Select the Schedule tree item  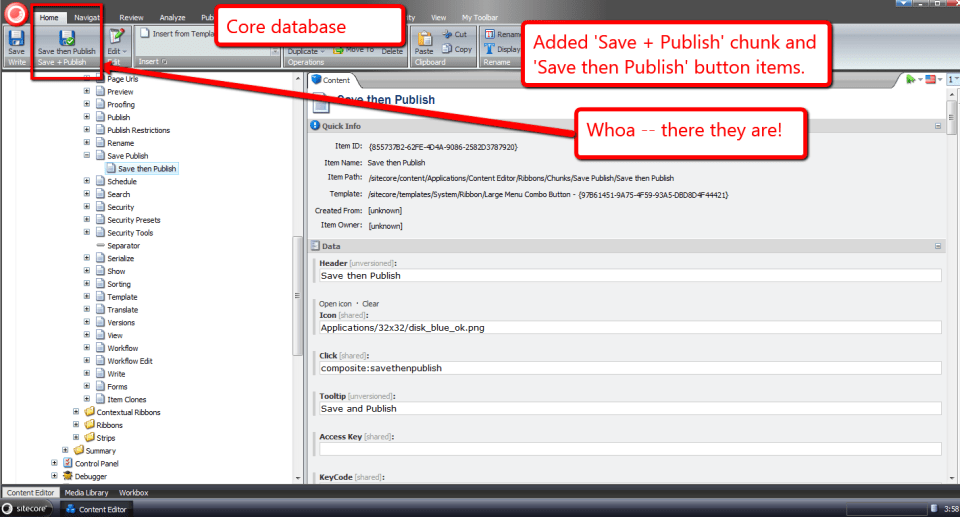(x=122, y=181)
